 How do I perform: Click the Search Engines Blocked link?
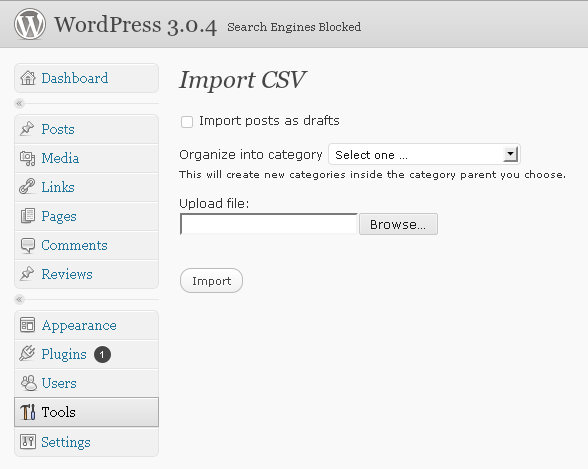click(294, 27)
